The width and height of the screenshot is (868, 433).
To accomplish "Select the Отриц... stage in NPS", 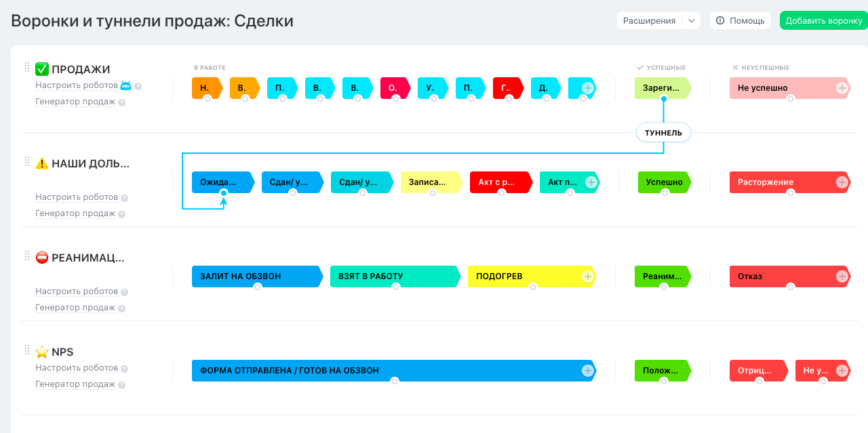I will (759, 371).
